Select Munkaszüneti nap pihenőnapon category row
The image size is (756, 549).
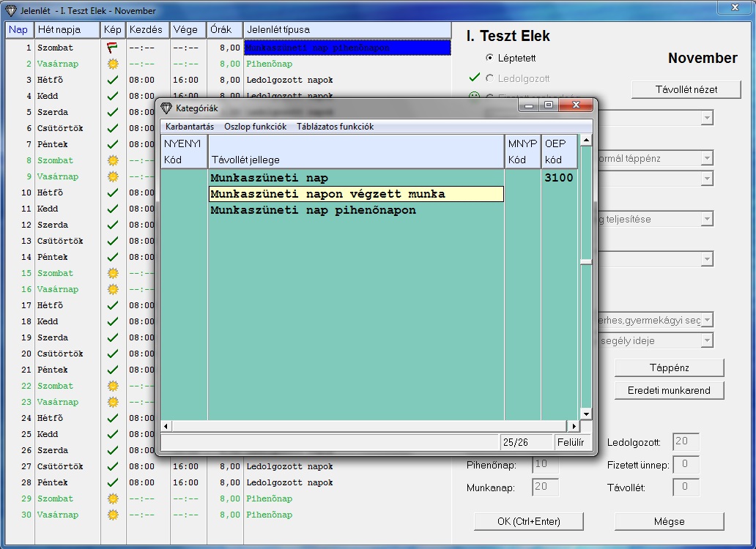313,210
